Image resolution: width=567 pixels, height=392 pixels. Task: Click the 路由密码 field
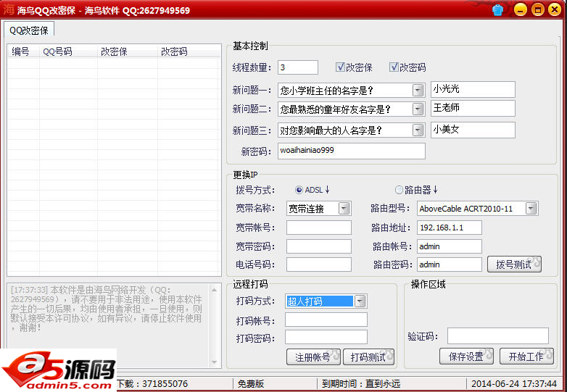tap(450, 264)
